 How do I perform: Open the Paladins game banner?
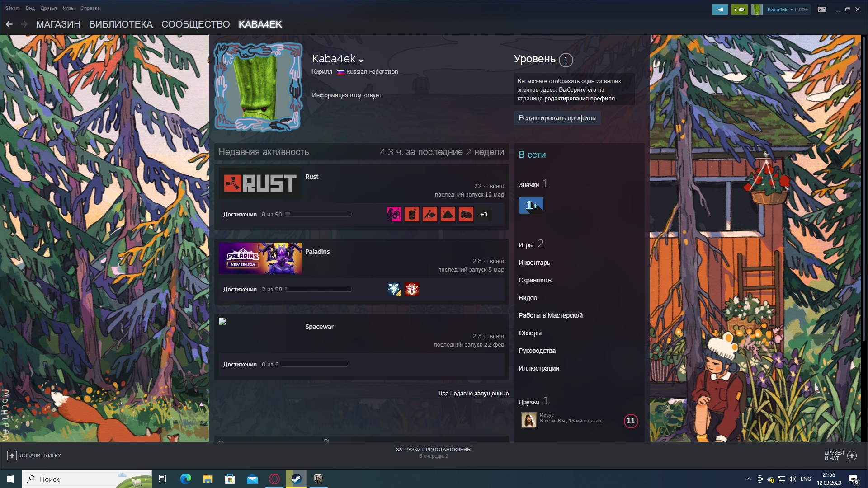tap(260, 258)
